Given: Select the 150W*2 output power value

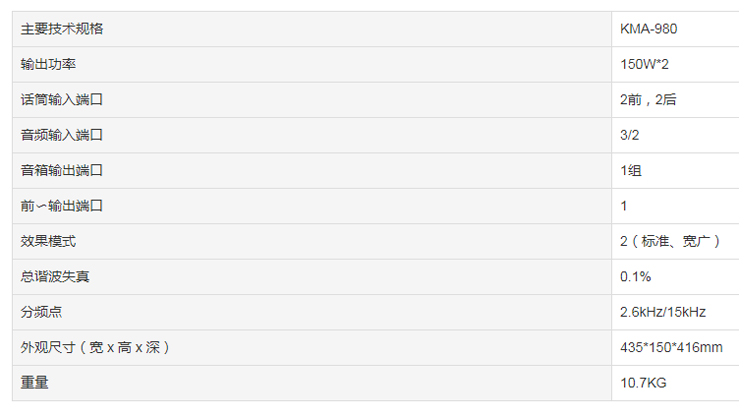Looking at the screenshot, I should (x=644, y=64).
